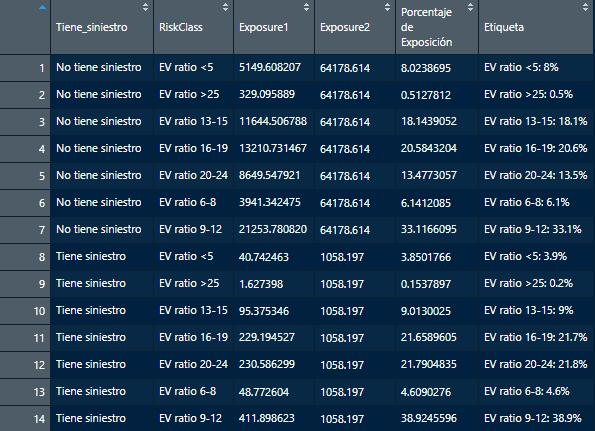This screenshot has width=595, height=431.
Task: Select the RiskClass column header
Action: coord(181,27)
